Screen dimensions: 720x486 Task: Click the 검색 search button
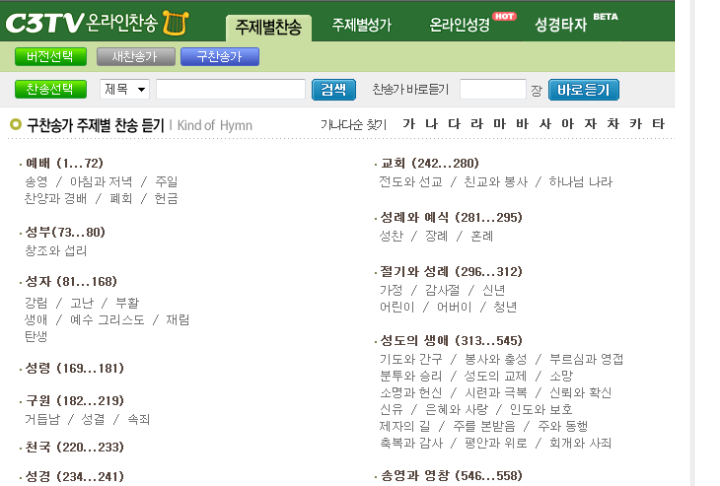pyautogui.click(x=334, y=89)
